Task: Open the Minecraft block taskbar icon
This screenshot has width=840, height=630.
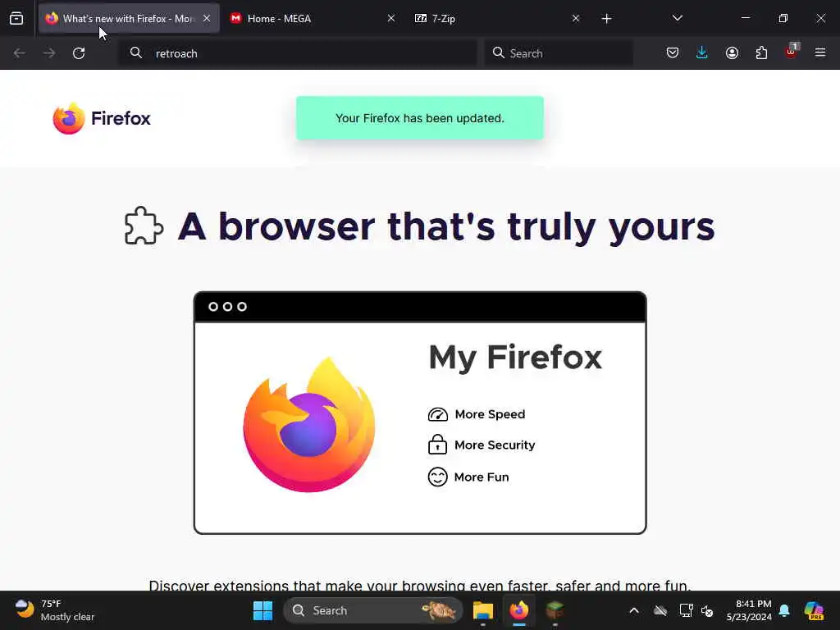Action: (x=555, y=610)
